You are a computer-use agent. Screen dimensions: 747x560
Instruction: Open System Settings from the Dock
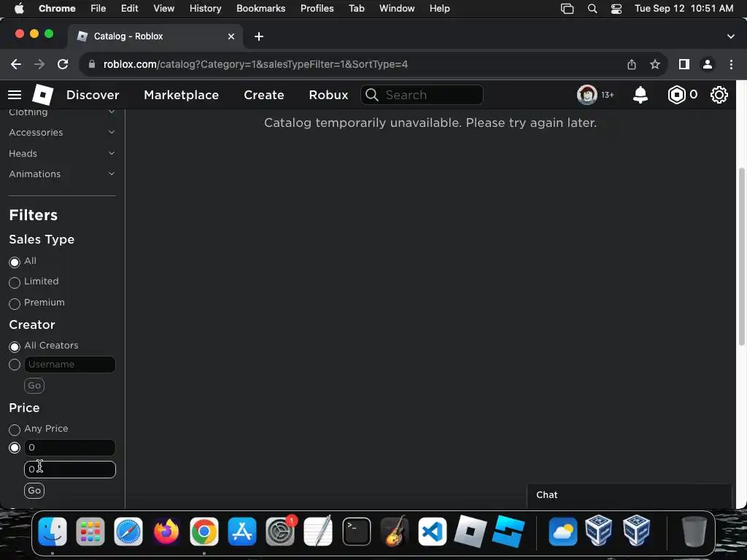click(280, 532)
